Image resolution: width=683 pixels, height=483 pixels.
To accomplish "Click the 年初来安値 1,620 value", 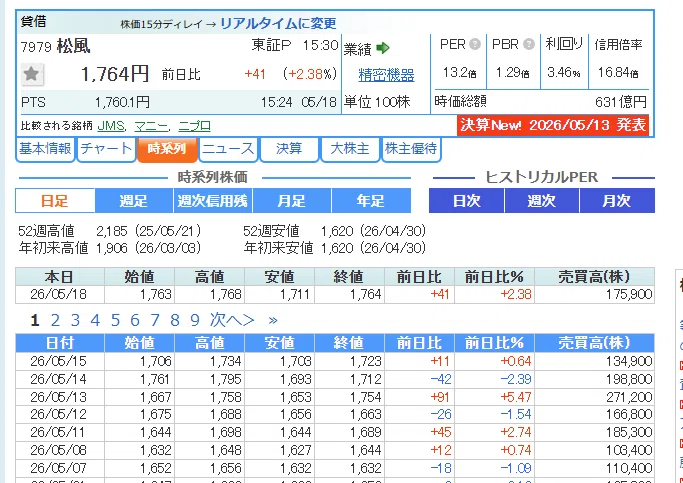I will pyautogui.click(x=337, y=248).
